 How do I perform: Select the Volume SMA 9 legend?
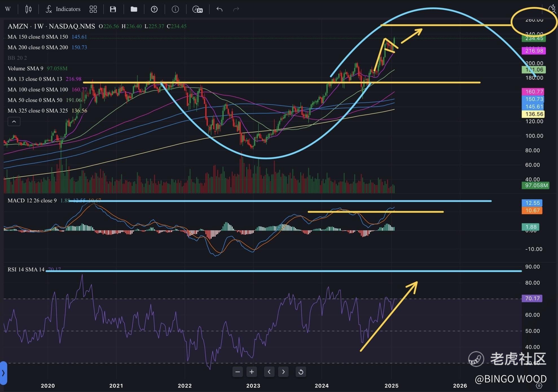click(25, 68)
